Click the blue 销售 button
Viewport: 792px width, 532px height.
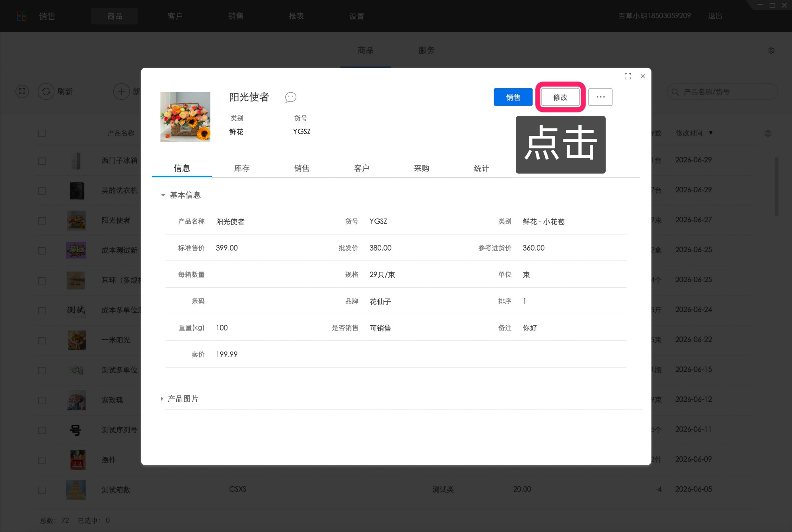click(x=513, y=97)
